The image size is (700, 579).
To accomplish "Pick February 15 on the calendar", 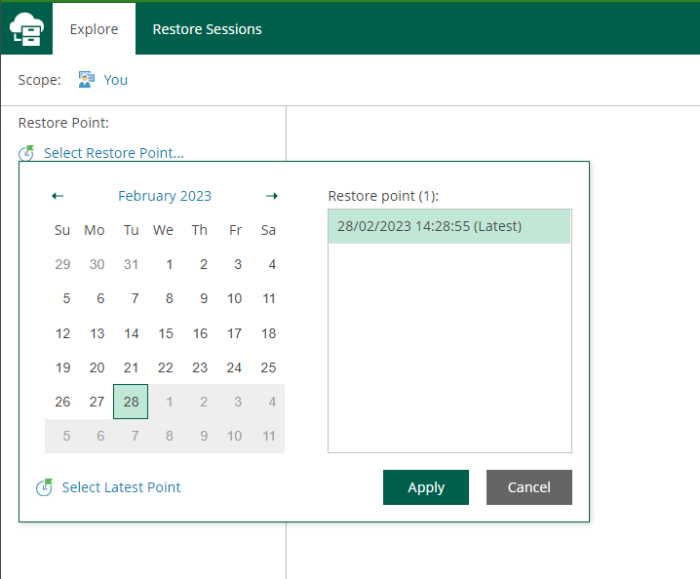I will tap(166, 333).
